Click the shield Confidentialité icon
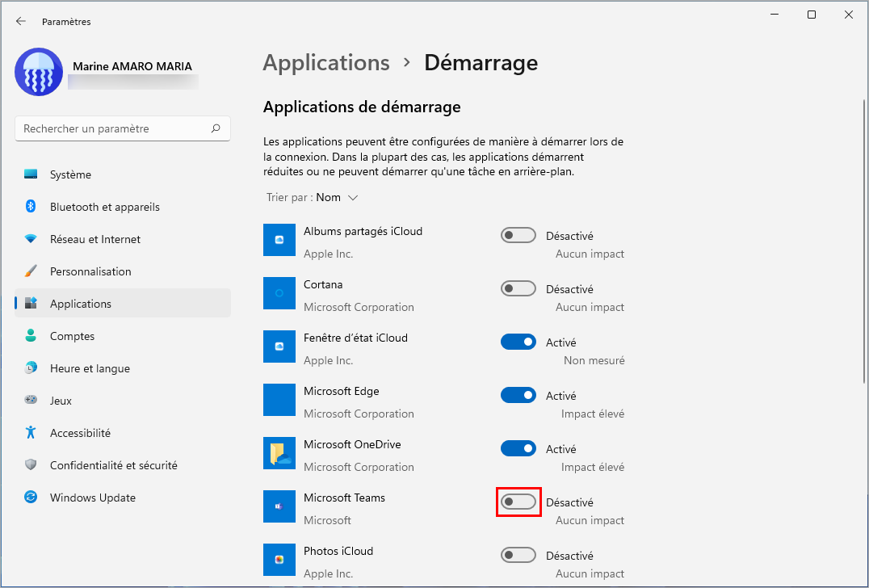 31,465
